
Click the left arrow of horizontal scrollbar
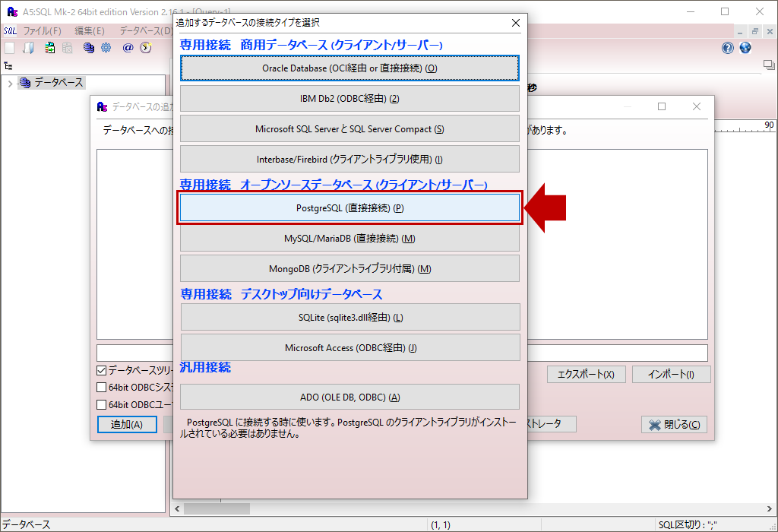coord(177,508)
